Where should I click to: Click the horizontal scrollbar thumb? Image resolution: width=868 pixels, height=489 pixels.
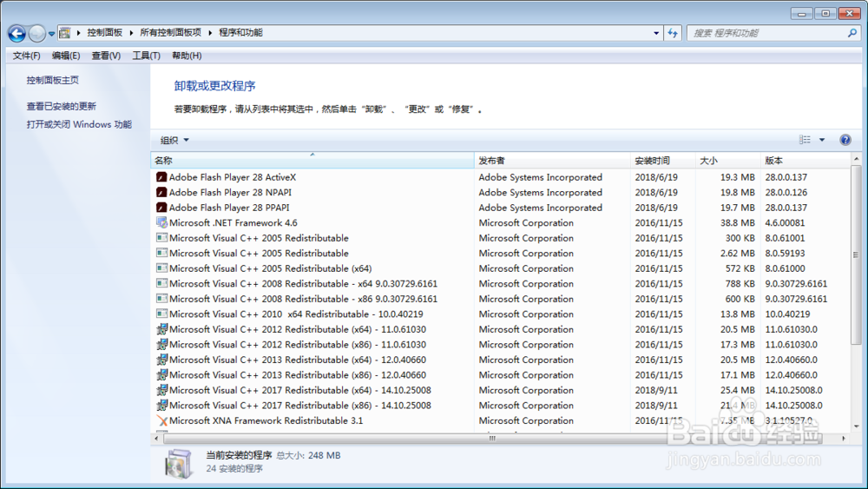point(493,439)
